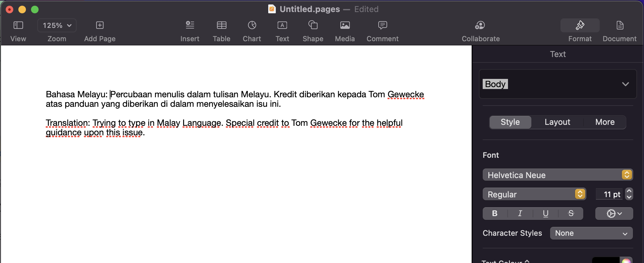Click the word guidance in second paragraph
This screenshot has width=644, height=263.
tap(64, 132)
